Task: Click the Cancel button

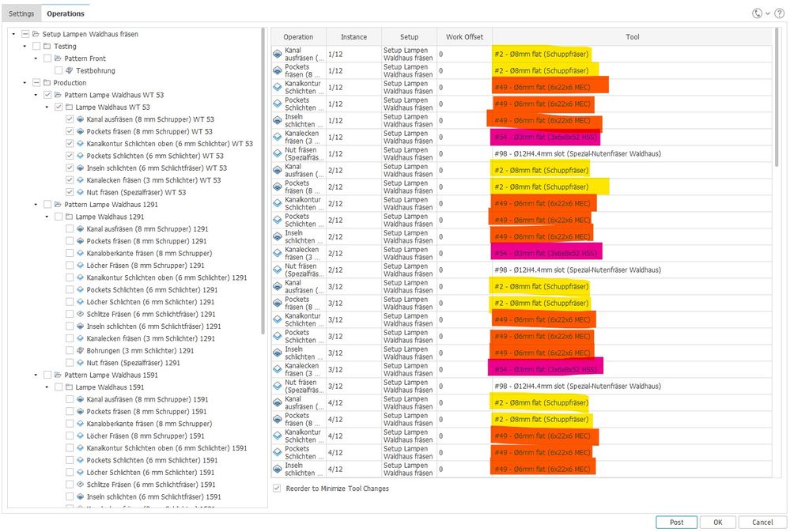Action: coord(762,522)
